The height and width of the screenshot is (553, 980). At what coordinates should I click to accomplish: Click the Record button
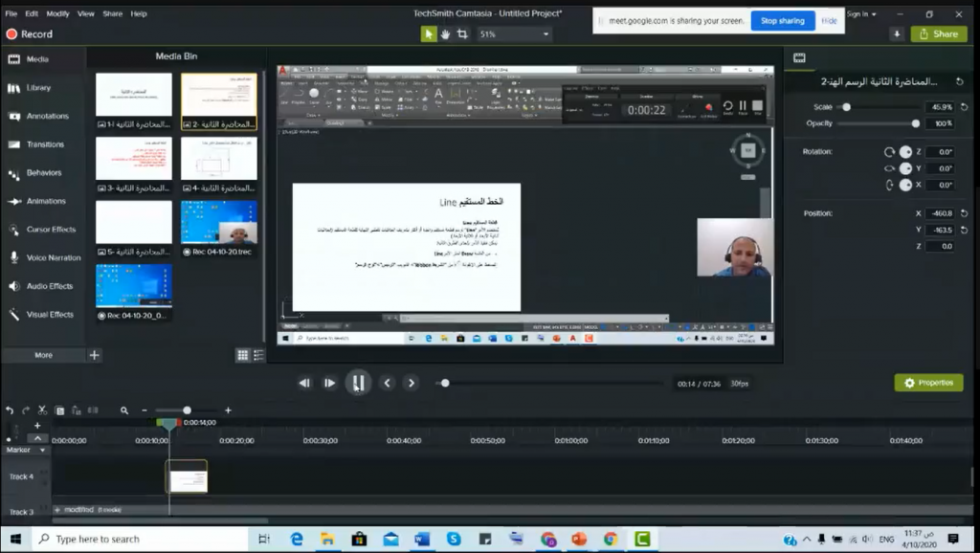[30, 33]
